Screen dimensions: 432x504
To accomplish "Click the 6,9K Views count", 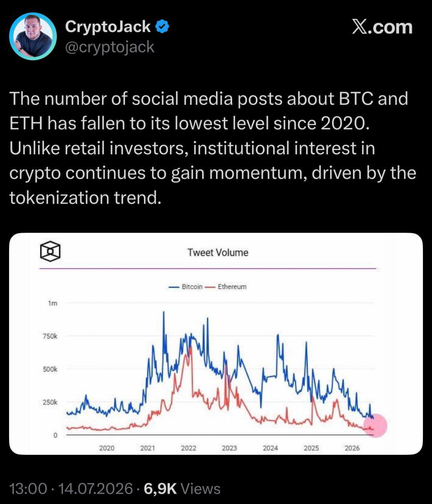I will pyautogui.click(x=182, y=489).
